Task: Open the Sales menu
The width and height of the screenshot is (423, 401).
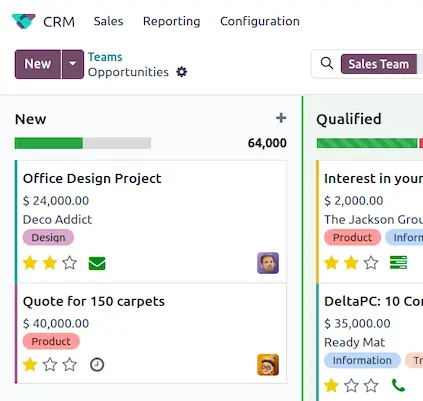Action: point(108,21)
